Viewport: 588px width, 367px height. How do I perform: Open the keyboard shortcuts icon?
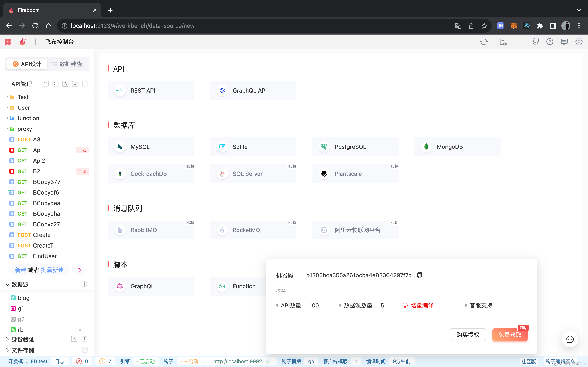[564, 42]
